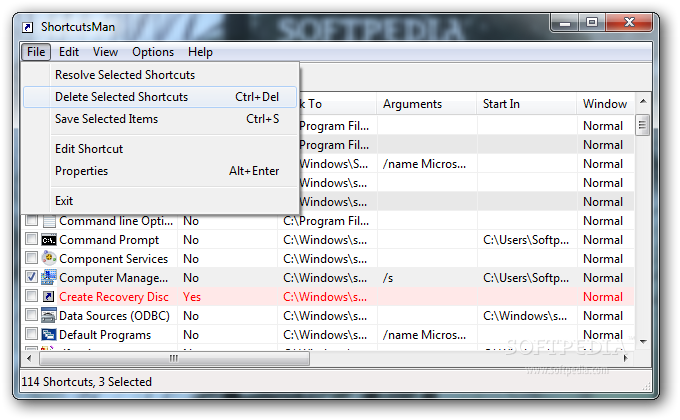Click status text 114 Shortcuts, 3 Selected
The image size is (680, 420).
[86, 382]
